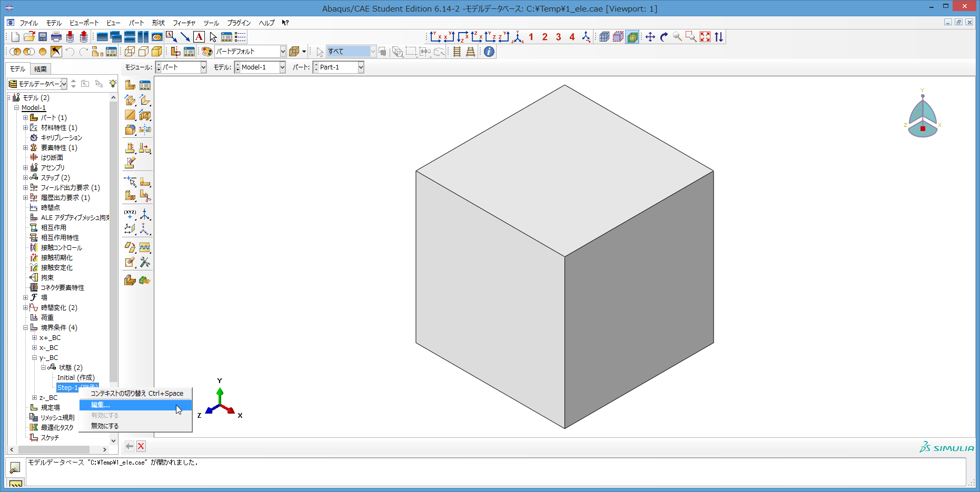This screenshot has width=980, height=492.
Task: Expand the 材料特性 (1) tree node
Action: click(x=25, y=127)
